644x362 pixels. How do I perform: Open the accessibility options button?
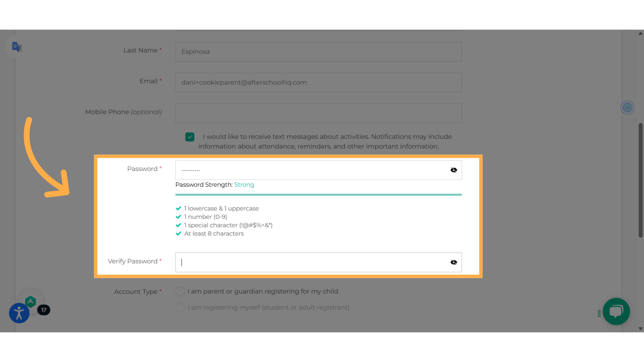pyautogui.click(x=19, y=313)
